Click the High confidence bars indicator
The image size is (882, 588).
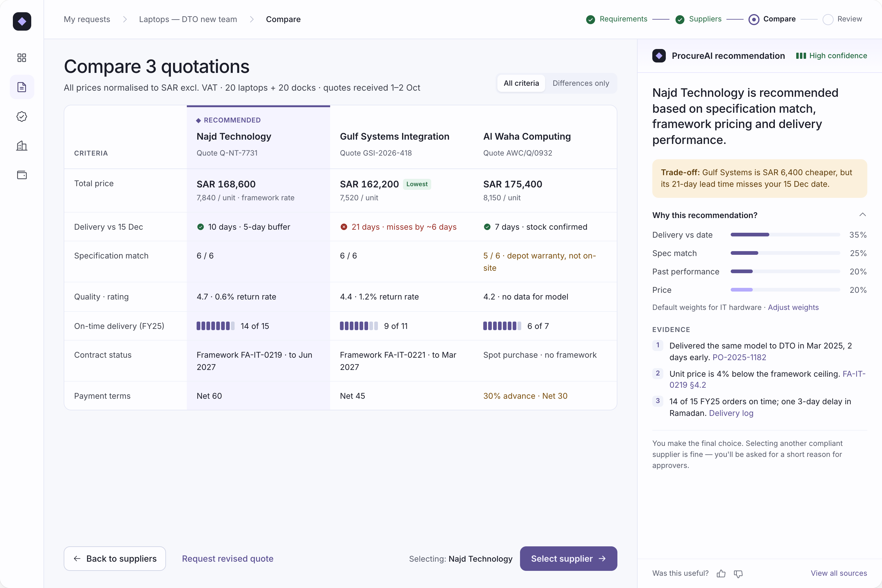pos(801,56)
